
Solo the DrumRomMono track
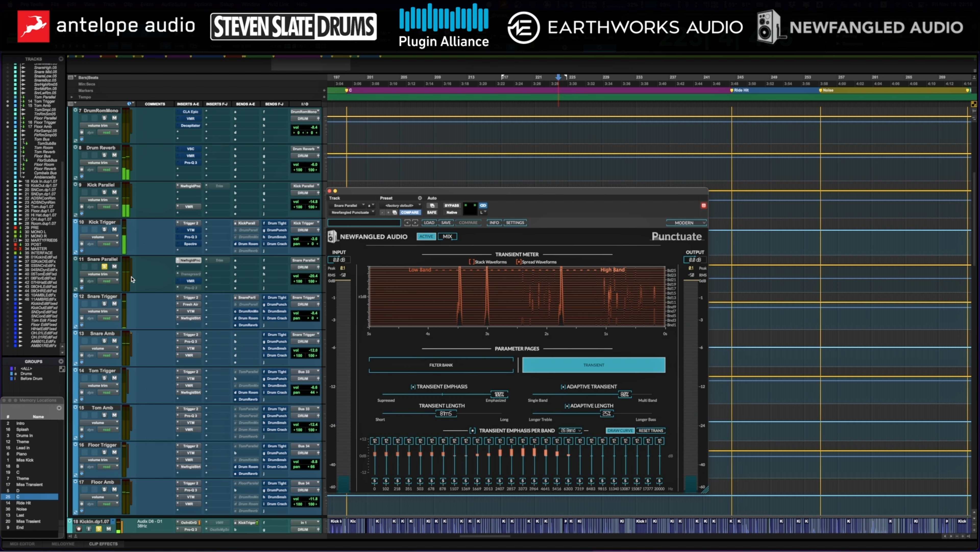[x=104, y=118]
